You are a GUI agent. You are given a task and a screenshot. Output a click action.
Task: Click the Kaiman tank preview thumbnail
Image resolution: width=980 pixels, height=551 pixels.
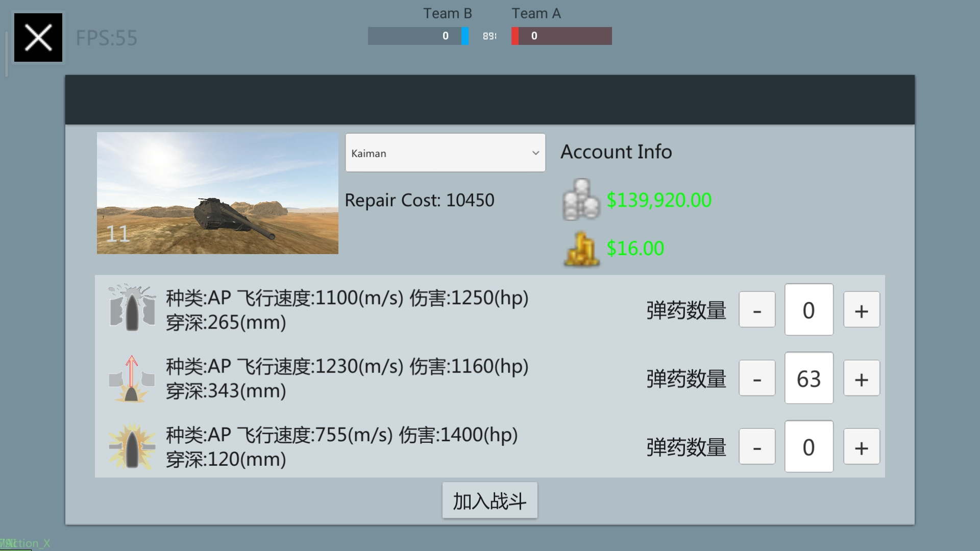(217, 193)
